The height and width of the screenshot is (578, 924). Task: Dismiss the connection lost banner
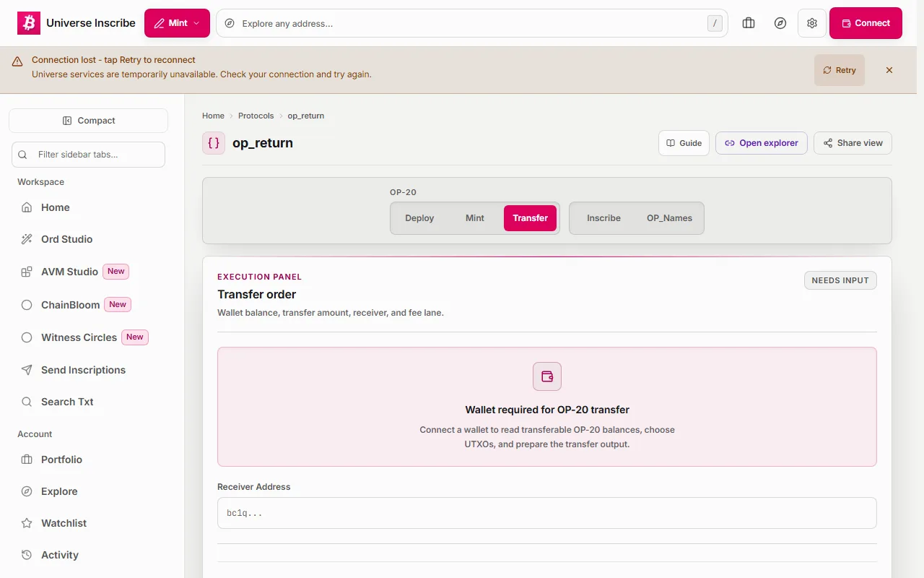tap(889, 70)
